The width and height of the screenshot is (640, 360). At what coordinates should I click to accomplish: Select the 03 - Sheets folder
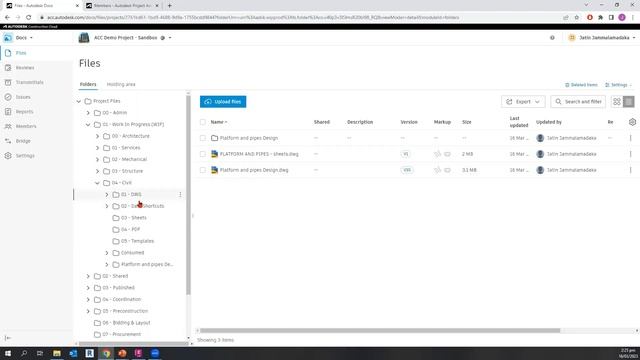[x=133, y=218]
